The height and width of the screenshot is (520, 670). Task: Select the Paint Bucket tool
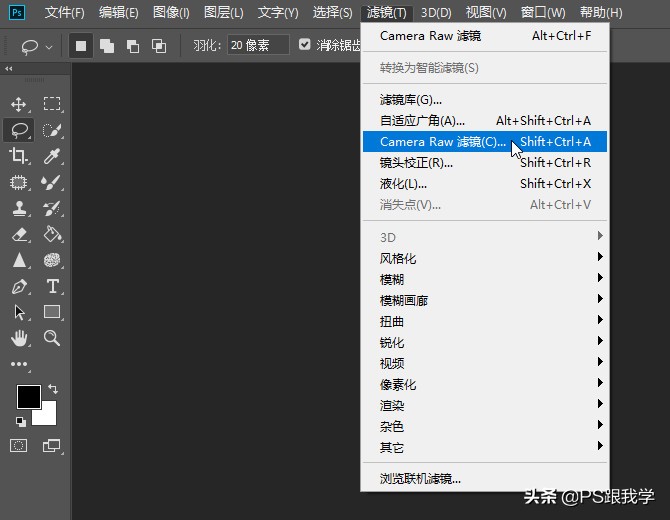point(52,234)
